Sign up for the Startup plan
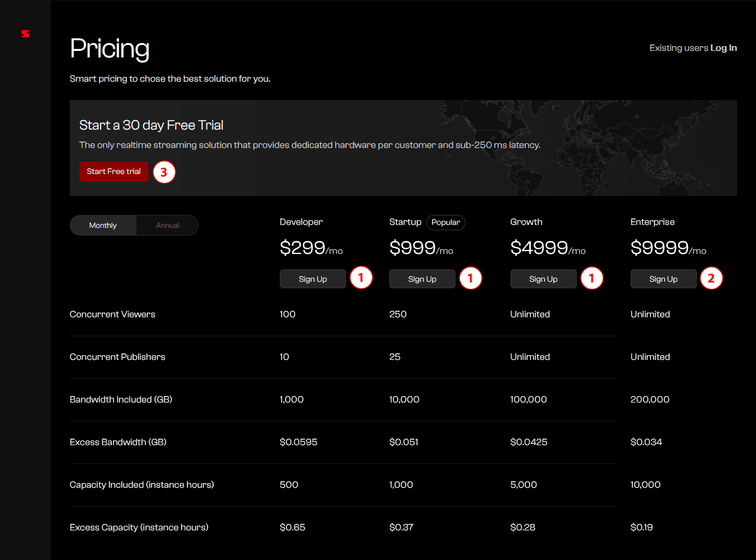The height and width of the screenshot is (560, 756). click(422, 279)
